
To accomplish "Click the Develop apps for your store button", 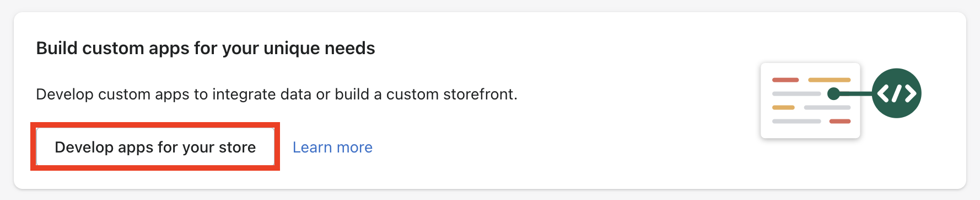I will 155,147.
